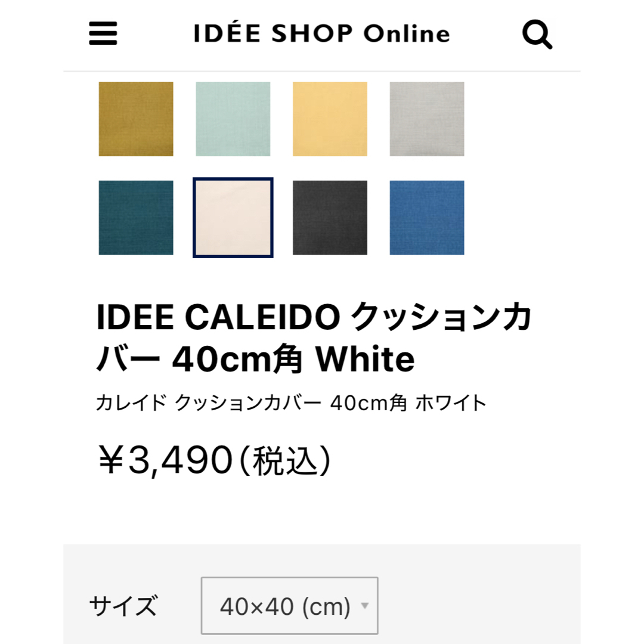Select the mustard olive color swatch
This screenshot has width=644, height=644.
(136, 119)
